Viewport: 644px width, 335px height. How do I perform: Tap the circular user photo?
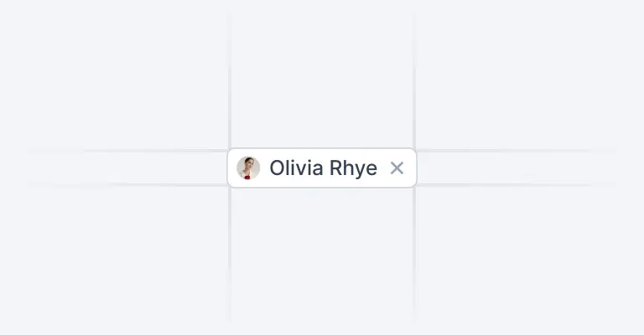(x=248, y=167)
